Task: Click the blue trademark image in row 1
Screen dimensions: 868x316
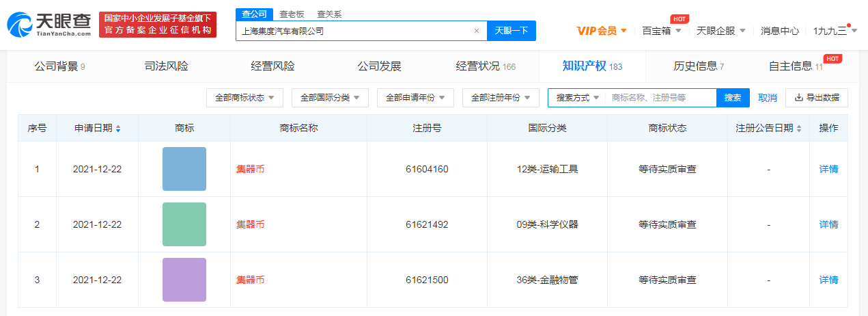Action: coord(184,169)
